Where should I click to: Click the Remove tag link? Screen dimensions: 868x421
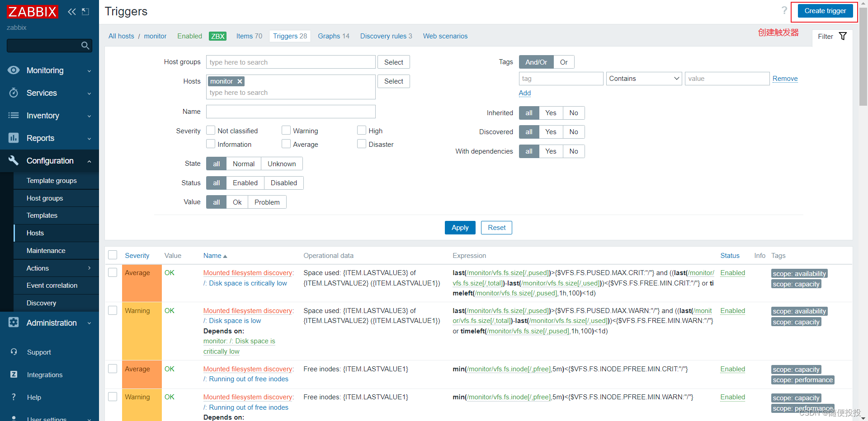(x=785, y=79)
